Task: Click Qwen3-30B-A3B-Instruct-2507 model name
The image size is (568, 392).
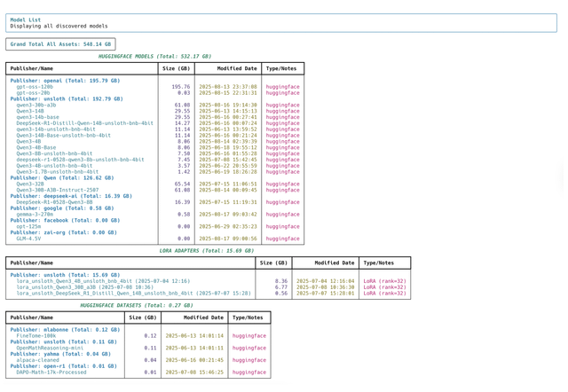Action: click(57, 190)
